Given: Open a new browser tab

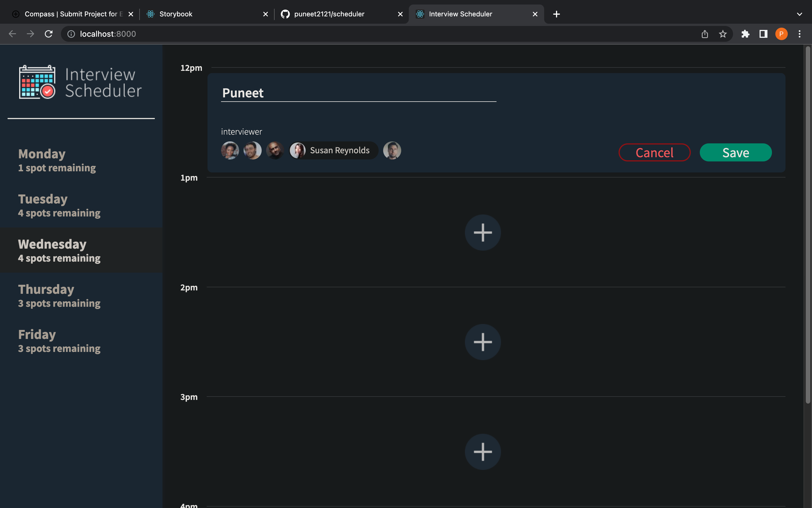Looking at the screenshot, I should [x=556, y=14].
